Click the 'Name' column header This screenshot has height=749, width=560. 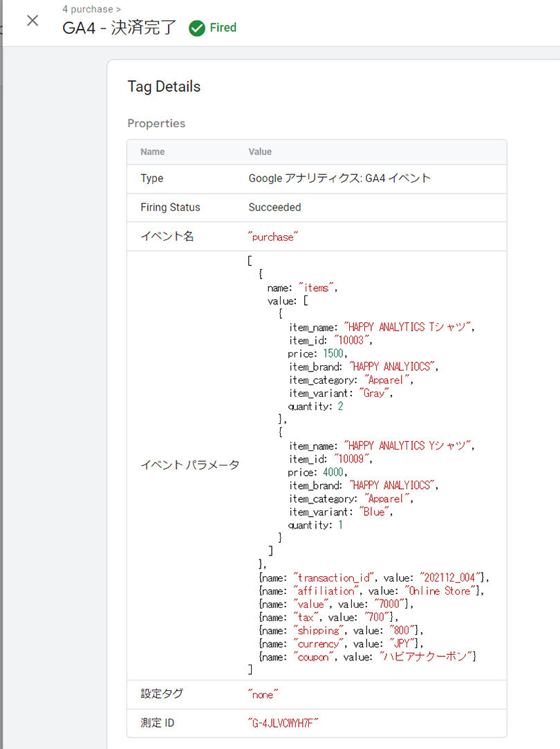[x=152, y=151]
